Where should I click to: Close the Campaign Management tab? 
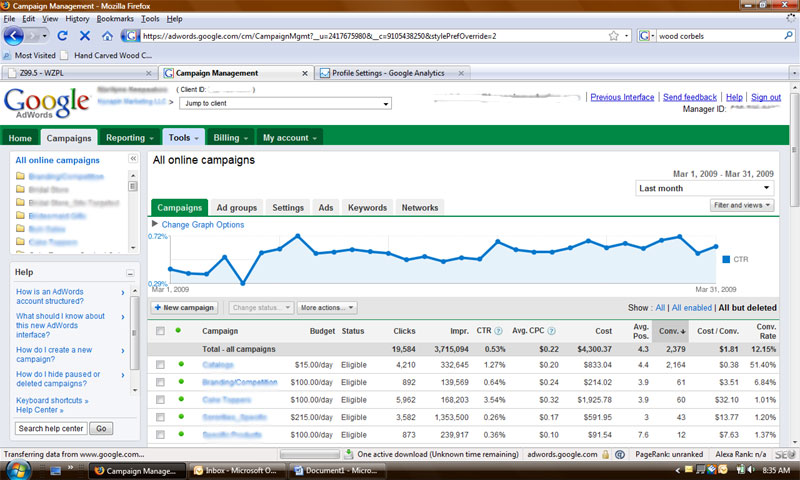[x=305, y=73]
